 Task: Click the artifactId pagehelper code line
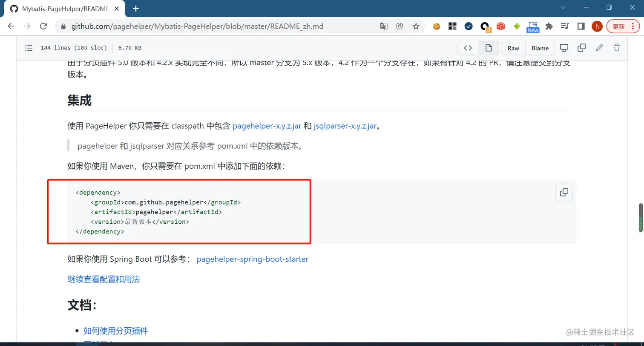(x=156, y=212)
